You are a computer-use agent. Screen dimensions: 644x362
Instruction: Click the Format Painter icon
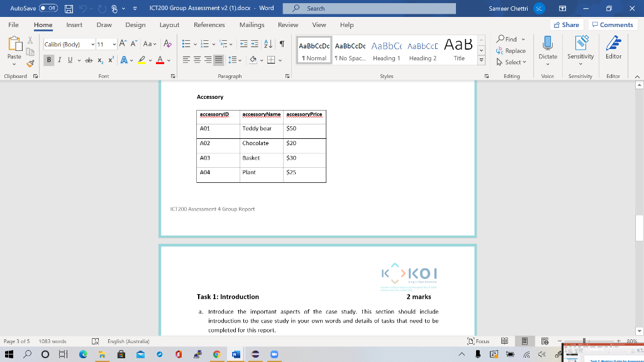tap(29, 63)
